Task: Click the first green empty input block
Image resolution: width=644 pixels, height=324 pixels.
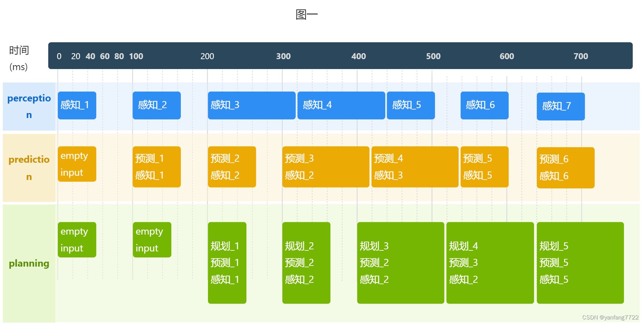Action: [77, 240]
